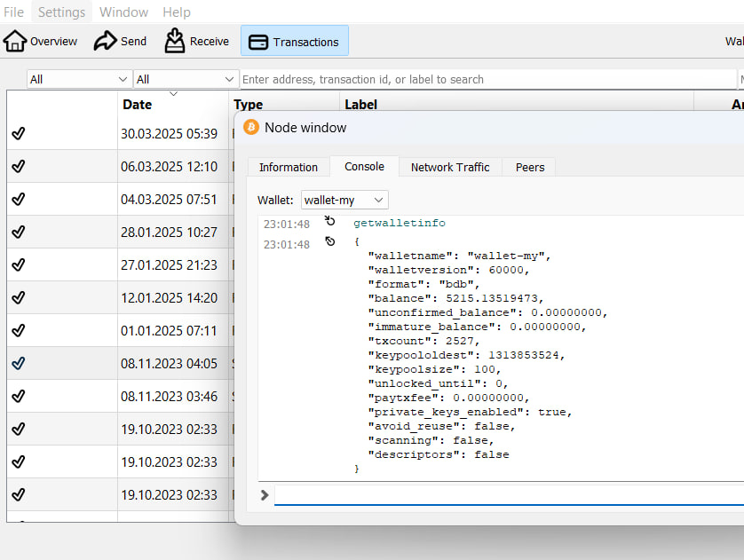
Task: Click the console command input line
Action: pos(509,495)
